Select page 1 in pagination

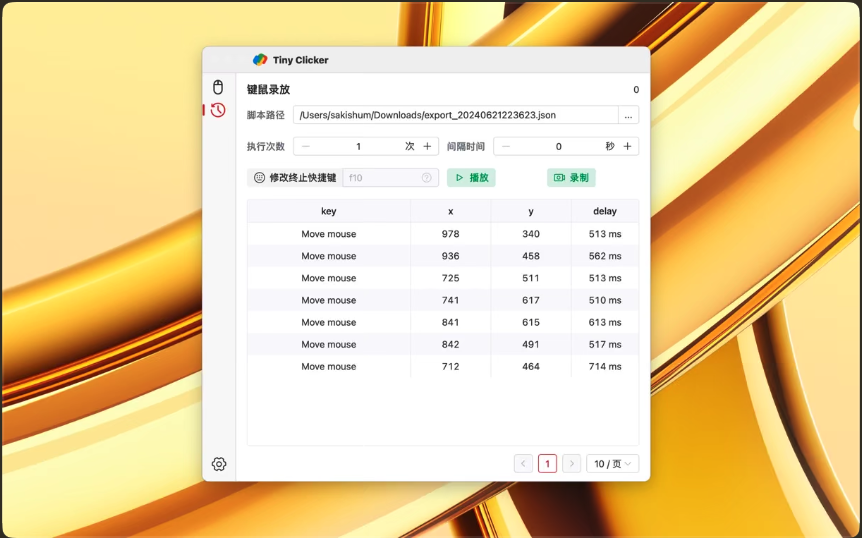[x=547, y=464]
